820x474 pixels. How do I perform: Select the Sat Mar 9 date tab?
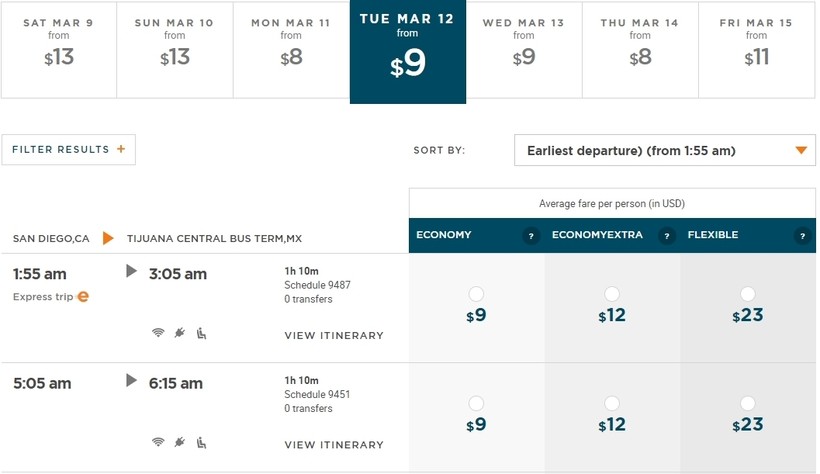(x=59, y=50)
